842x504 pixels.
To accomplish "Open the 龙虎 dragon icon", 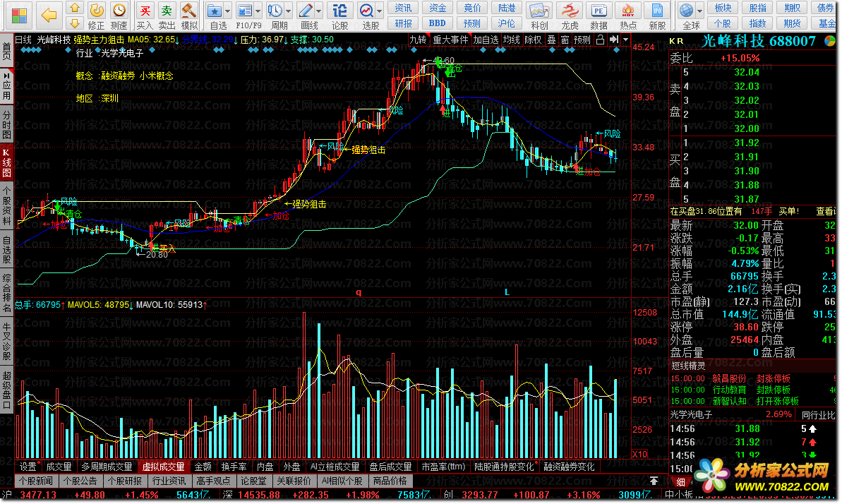I will [x=569, y=10].
